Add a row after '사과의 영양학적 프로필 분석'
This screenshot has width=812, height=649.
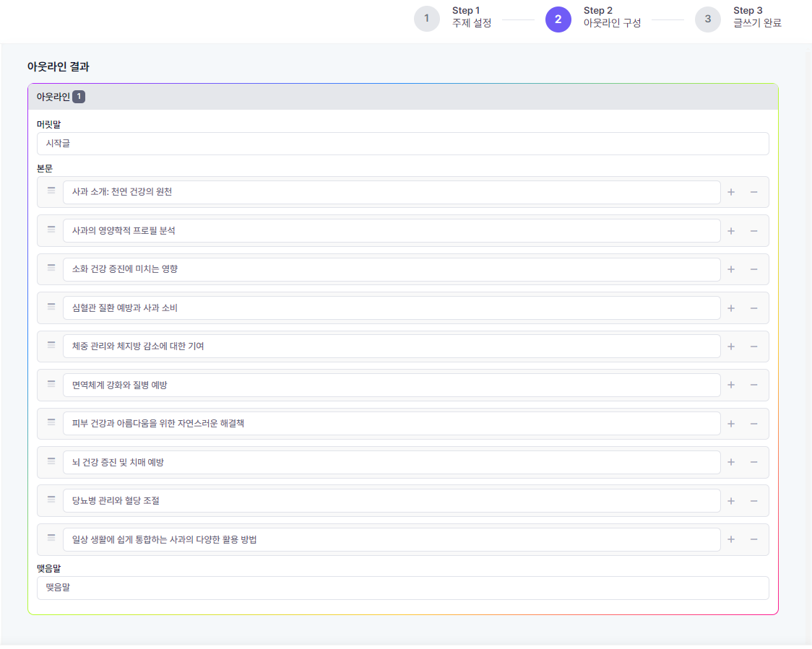pyautogui.click(x=730, y=231)
